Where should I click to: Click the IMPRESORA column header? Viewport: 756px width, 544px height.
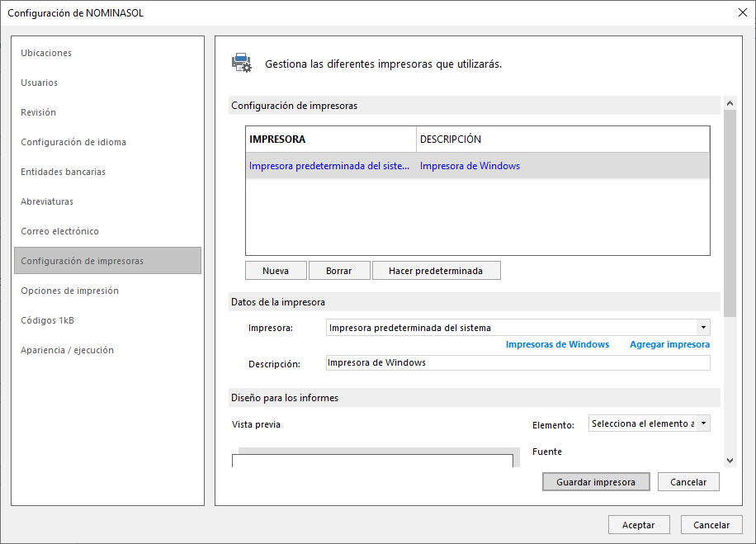tap(331, 140)
